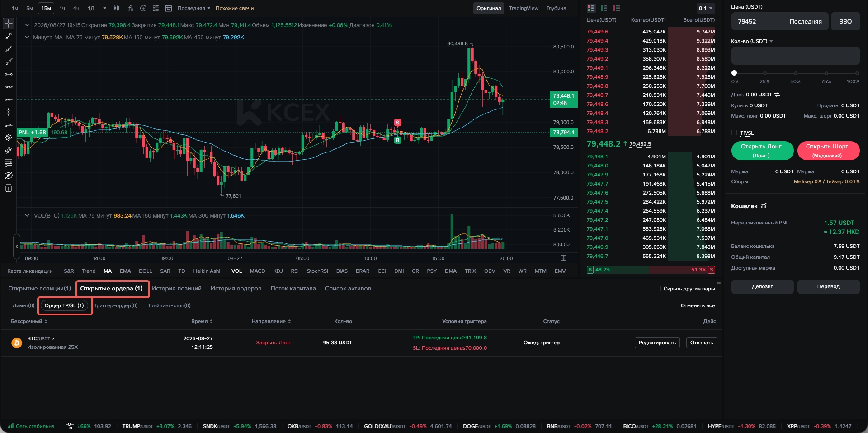This screenshot has width=868, height=433.
Task: Open the 0.1 order book precision dropdown
Action: click(706, 8)
